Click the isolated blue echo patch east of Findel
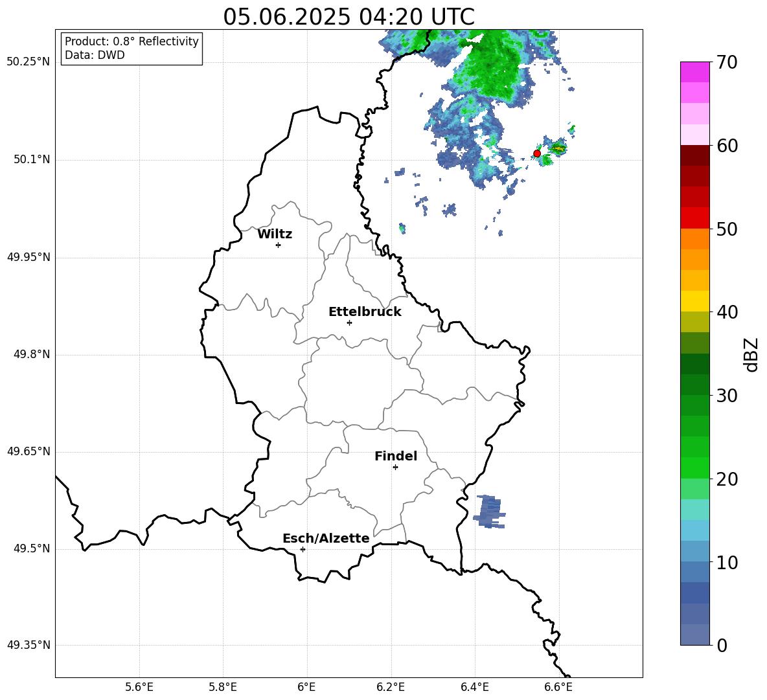This screenshot has height=700, width=767. click(489, 512)
